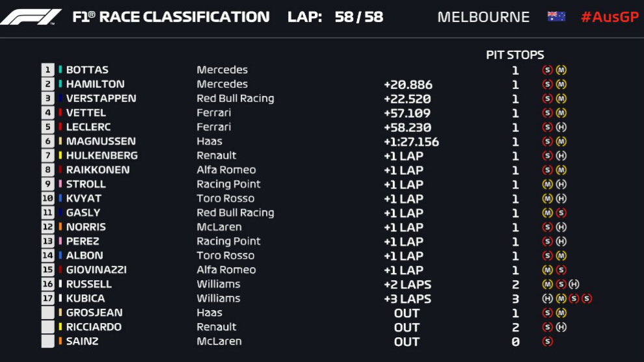Image resolution: width=644 pixels, height=362 pixels.
Task: Open the #AusGP hashtag
Action: pos(610,17)
